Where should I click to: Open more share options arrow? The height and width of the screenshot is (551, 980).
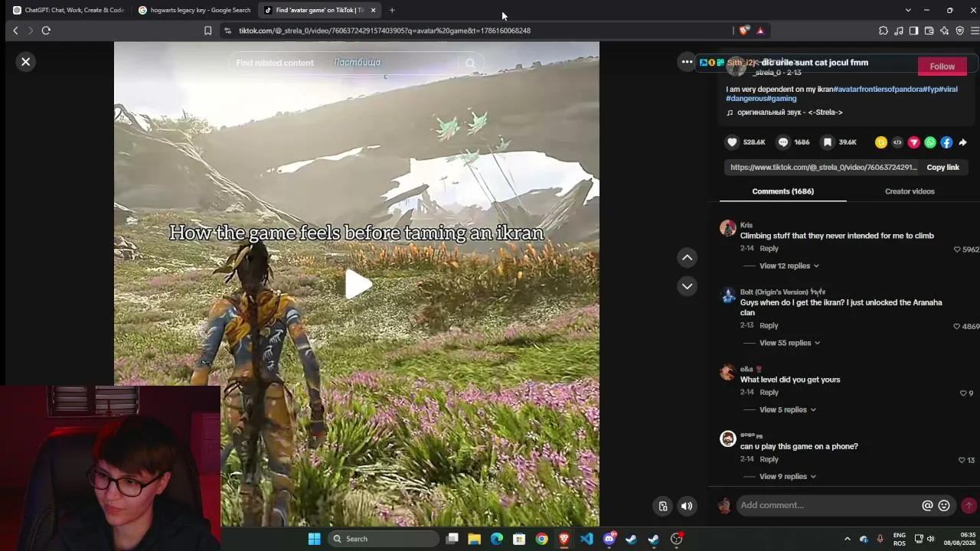click(962, 142)
